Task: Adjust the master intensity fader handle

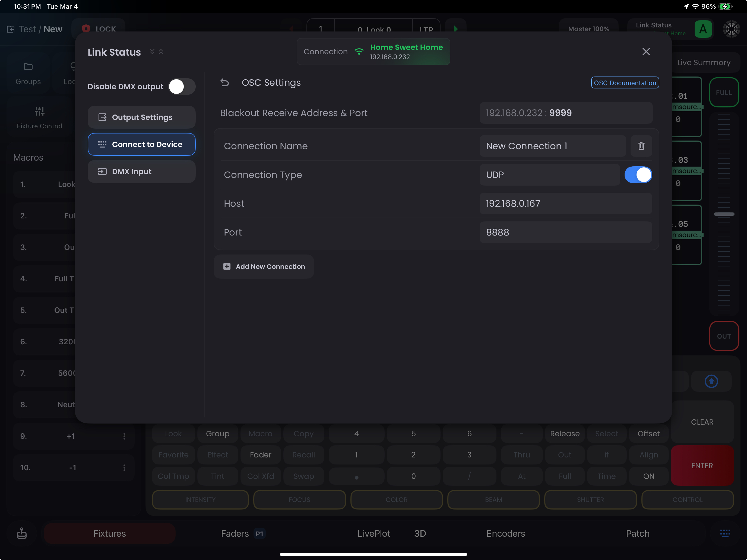Action: tap(724, 214)
